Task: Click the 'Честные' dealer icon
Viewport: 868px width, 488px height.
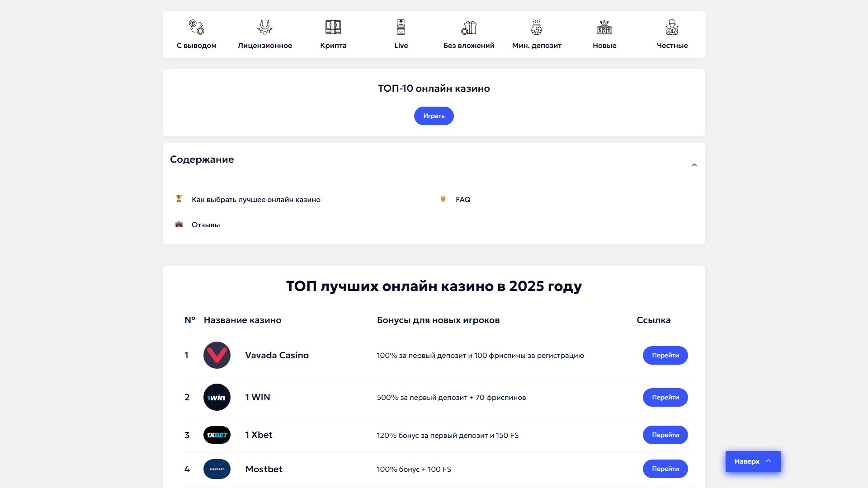Action: pyautogui.click(x=672, y=27)
